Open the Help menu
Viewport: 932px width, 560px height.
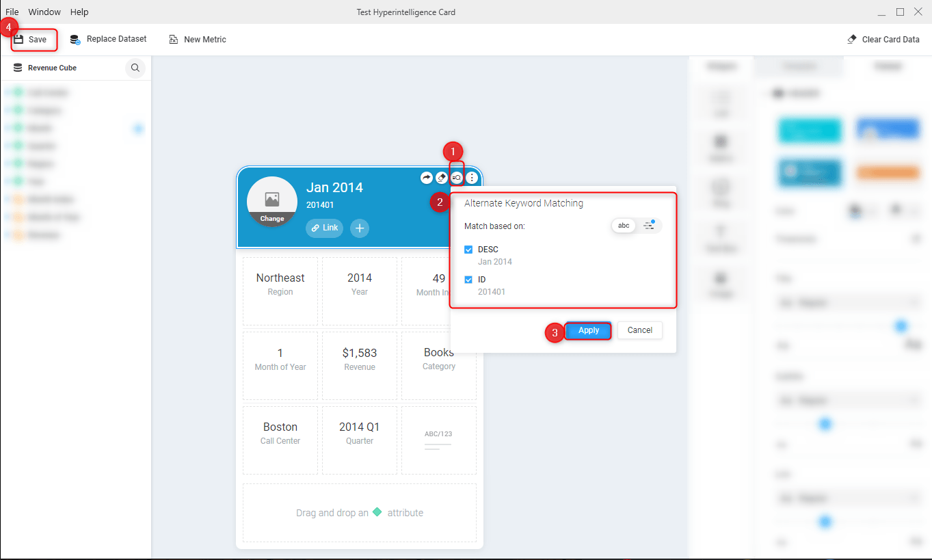click(x=79, y=12)
